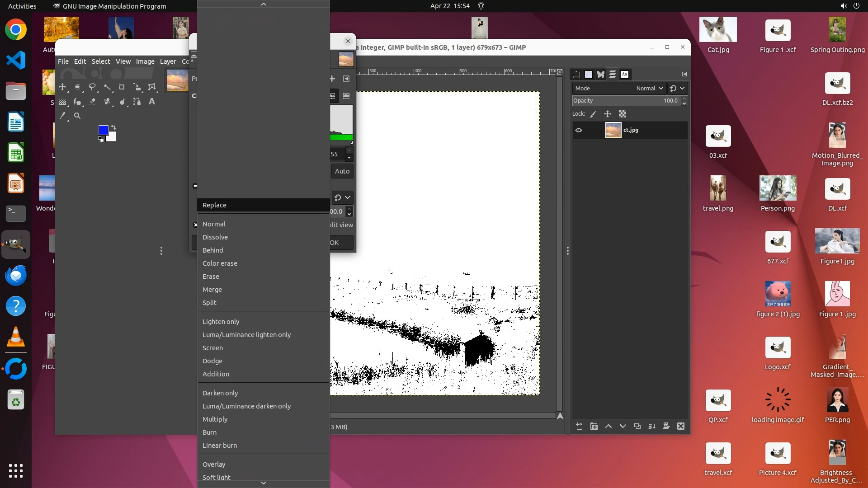
Task: Select the Fuzzy Select magic wand tool
Action: click(107, 87)
